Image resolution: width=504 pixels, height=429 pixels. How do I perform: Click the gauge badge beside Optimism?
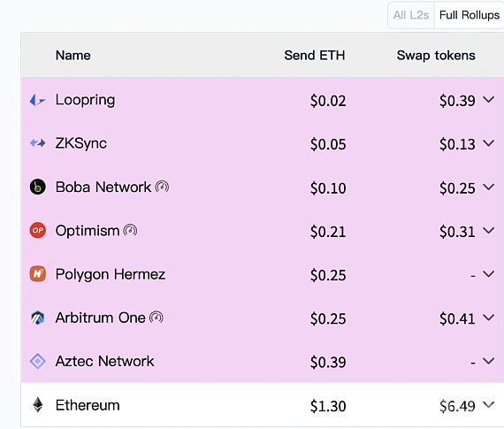(130, 230)
